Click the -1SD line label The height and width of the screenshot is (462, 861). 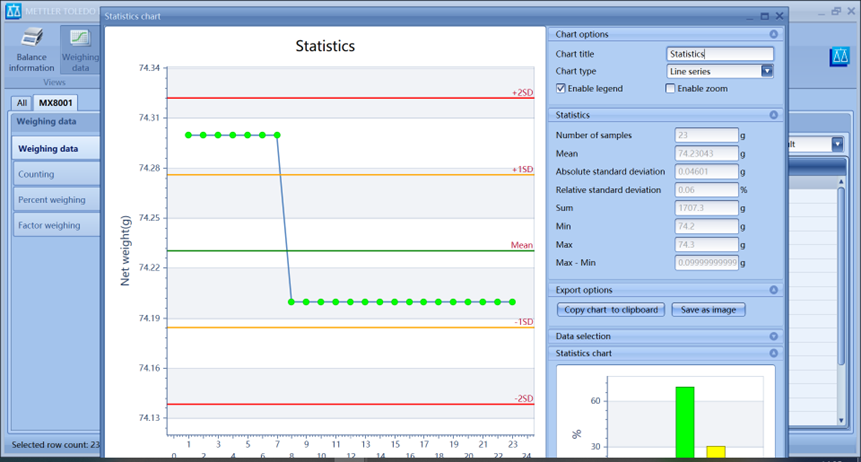(523, 321)
